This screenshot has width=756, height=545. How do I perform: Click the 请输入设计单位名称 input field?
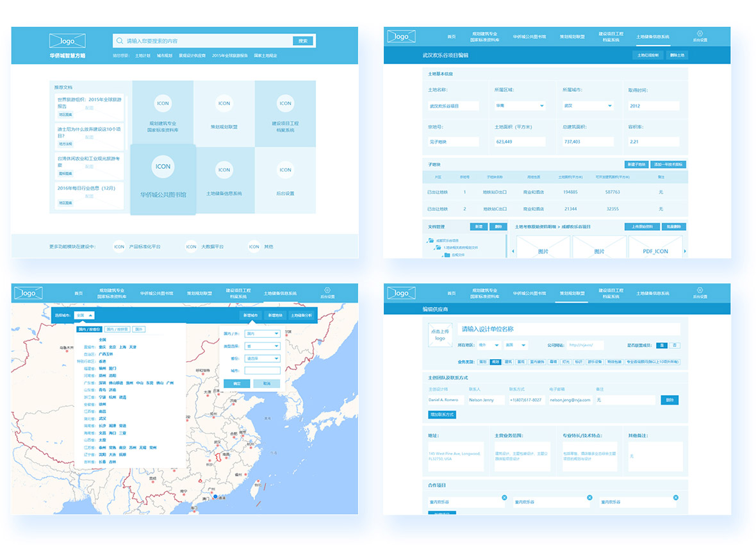(x=568, y=329)
